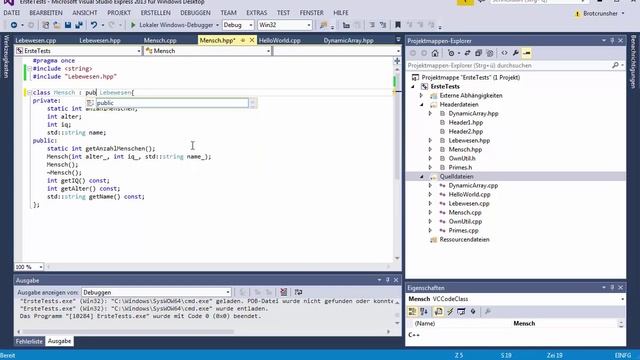Viewport: 640px width, 360px height.
Task: Click the highlighted Preview Selected Items icon
Action: click(x=527, y=53)
